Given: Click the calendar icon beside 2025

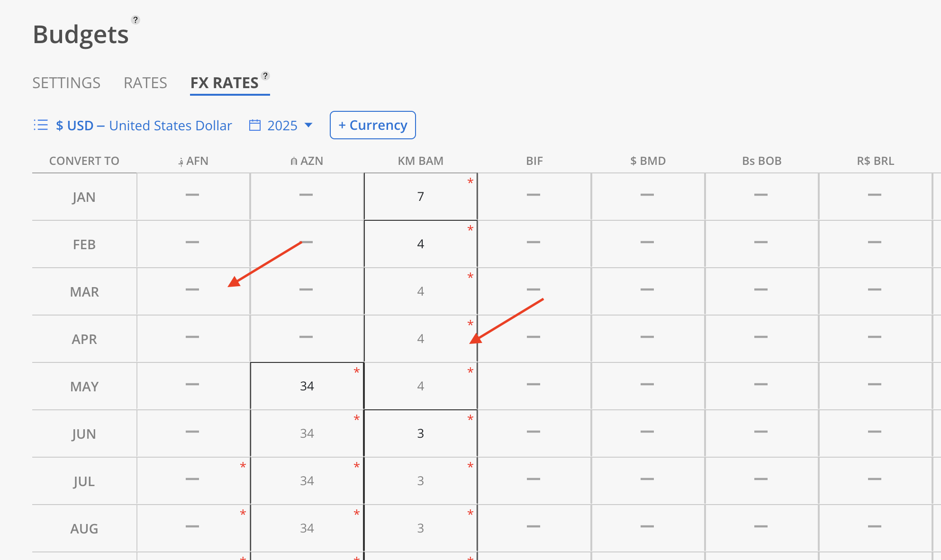Looking at the screenshot, I should (255, 125).
